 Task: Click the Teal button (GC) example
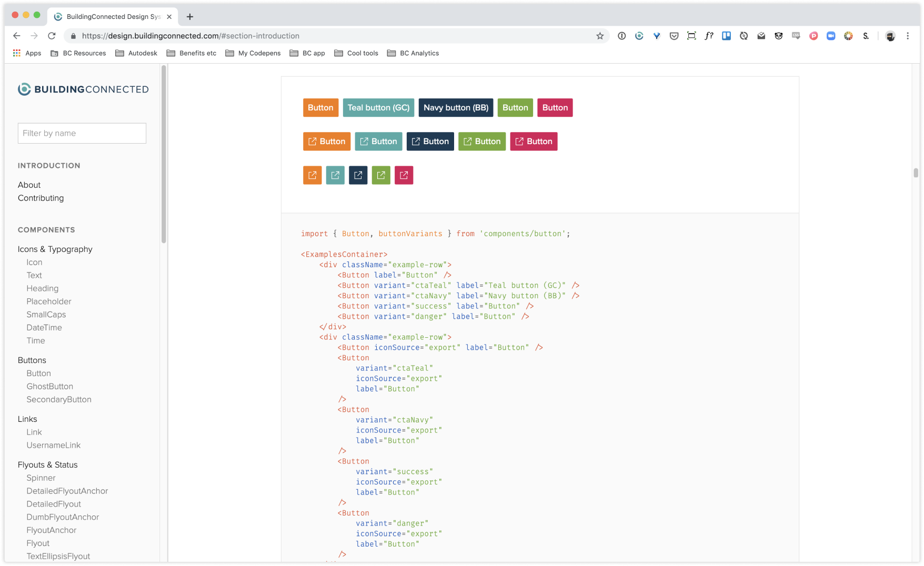378,108
